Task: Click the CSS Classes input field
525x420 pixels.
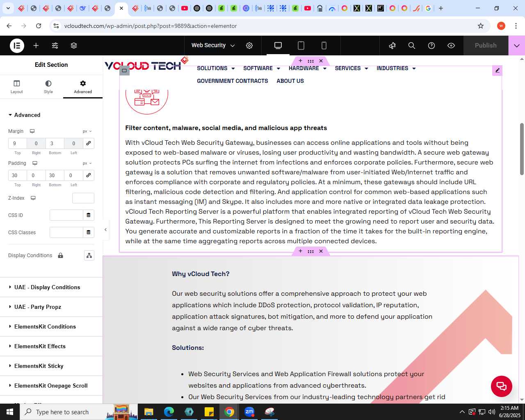Action: (66, 233)
